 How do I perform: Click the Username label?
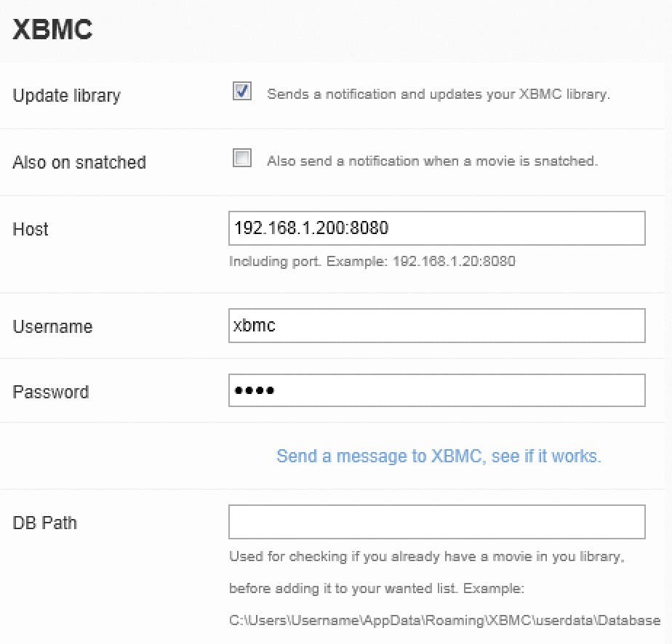tap(52, 326)
